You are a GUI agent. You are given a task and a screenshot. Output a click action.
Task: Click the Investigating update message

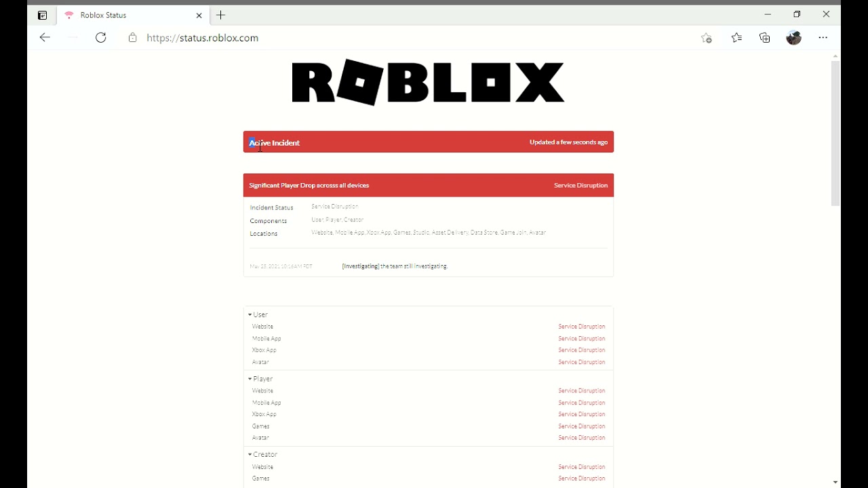click(395, 266)
